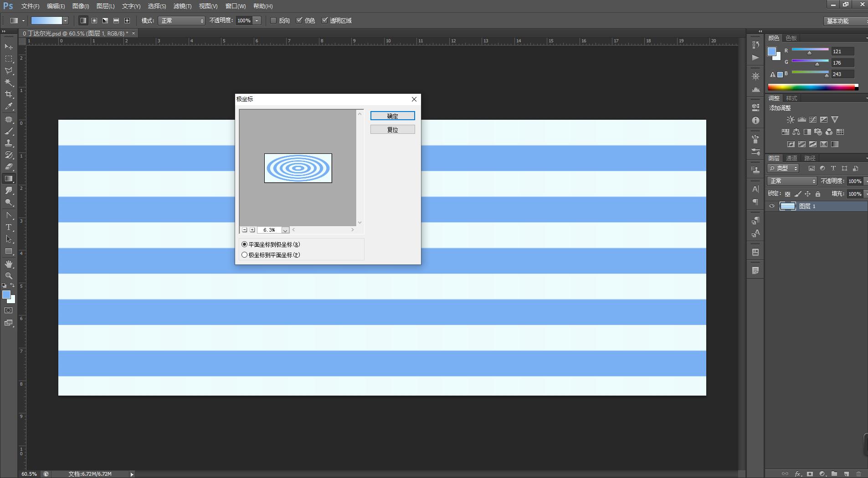Switch to the 通道 tab
The width and height of the screenshot is (868, 478).
tap(791, 158)
